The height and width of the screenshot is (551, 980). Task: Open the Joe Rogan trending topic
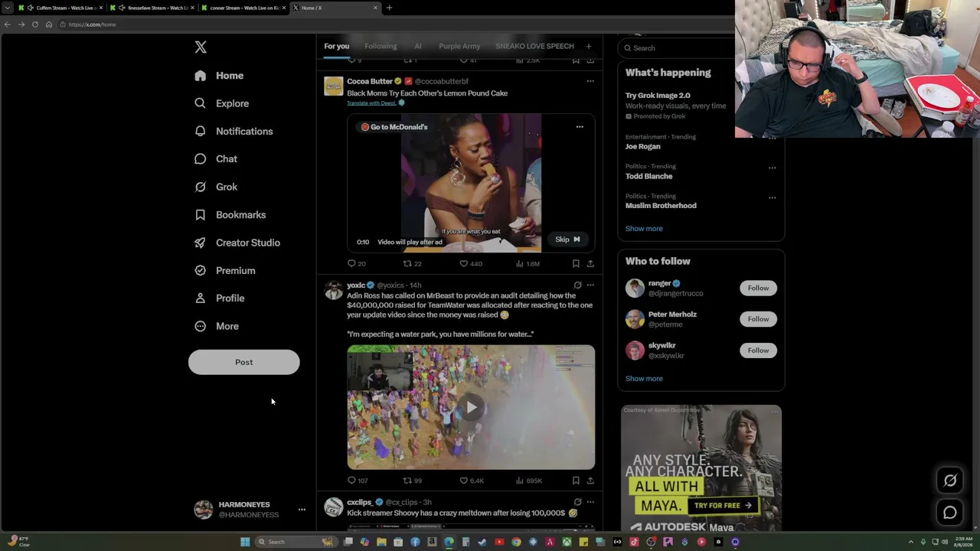click(642, 146)
